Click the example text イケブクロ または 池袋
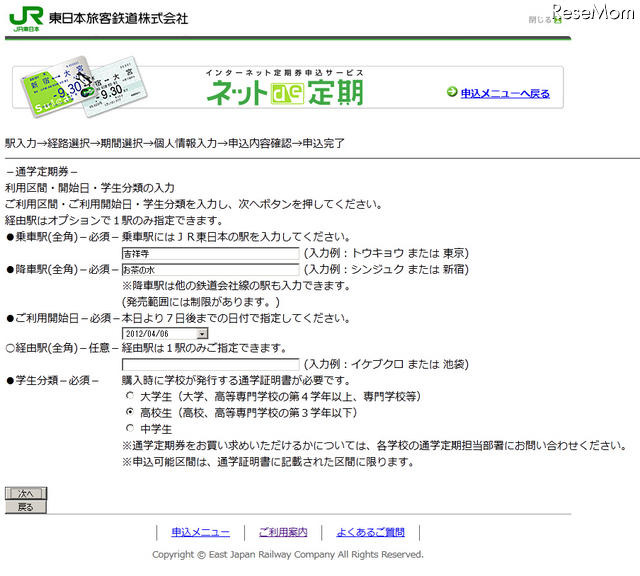 click(407, 364)
